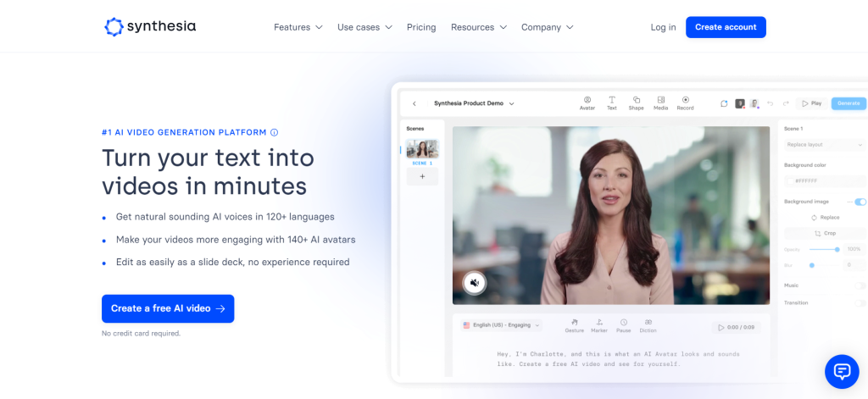Click the "Edit as easily as a slide deck" bullet

point(232,262)
